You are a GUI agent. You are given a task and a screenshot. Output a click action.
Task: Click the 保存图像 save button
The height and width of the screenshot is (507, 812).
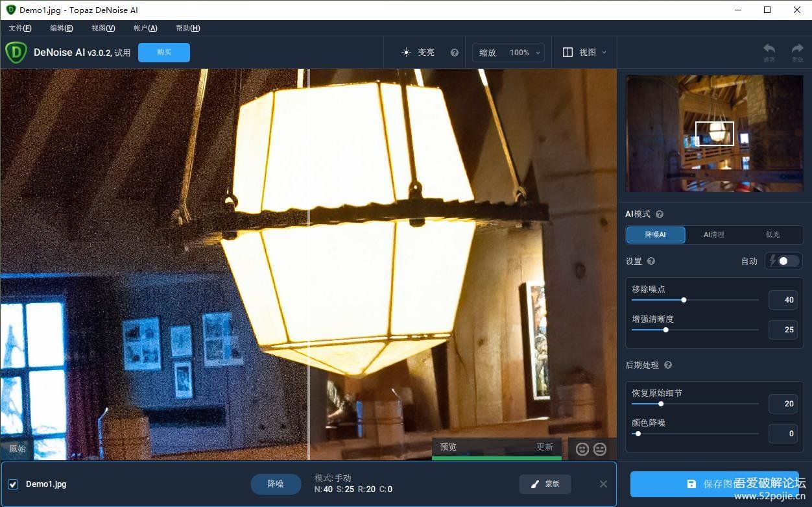tap(715, 484)
